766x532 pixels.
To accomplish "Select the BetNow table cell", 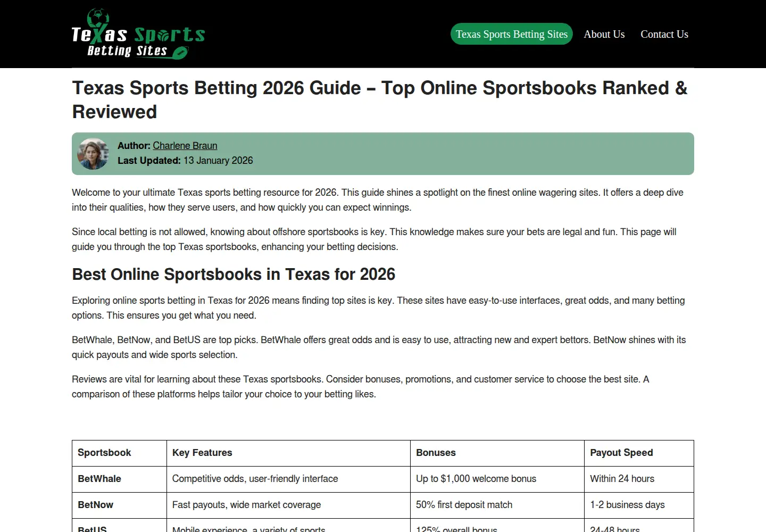I will (119, 505).
